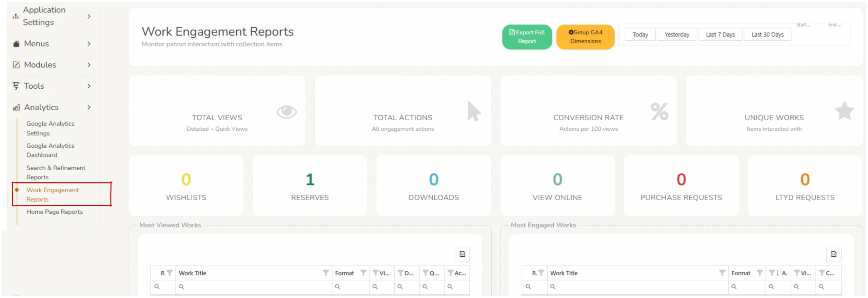Screen dimensions: 868x298
Task: Select the Today date range
Action: (640, 35)
